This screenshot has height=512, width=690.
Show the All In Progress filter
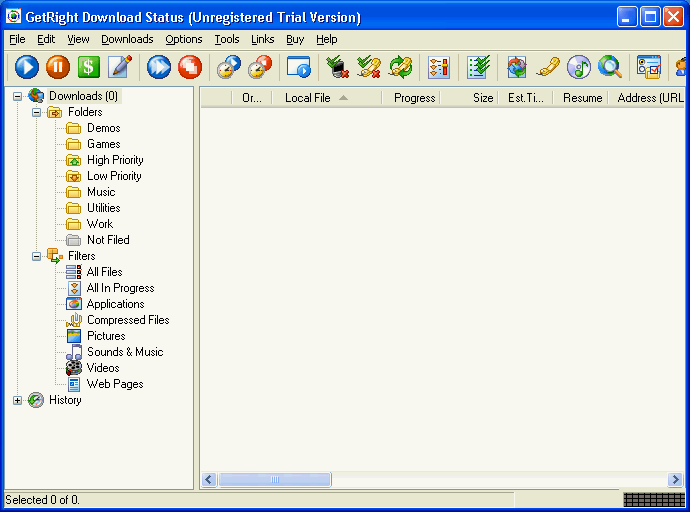pos(121,288)
